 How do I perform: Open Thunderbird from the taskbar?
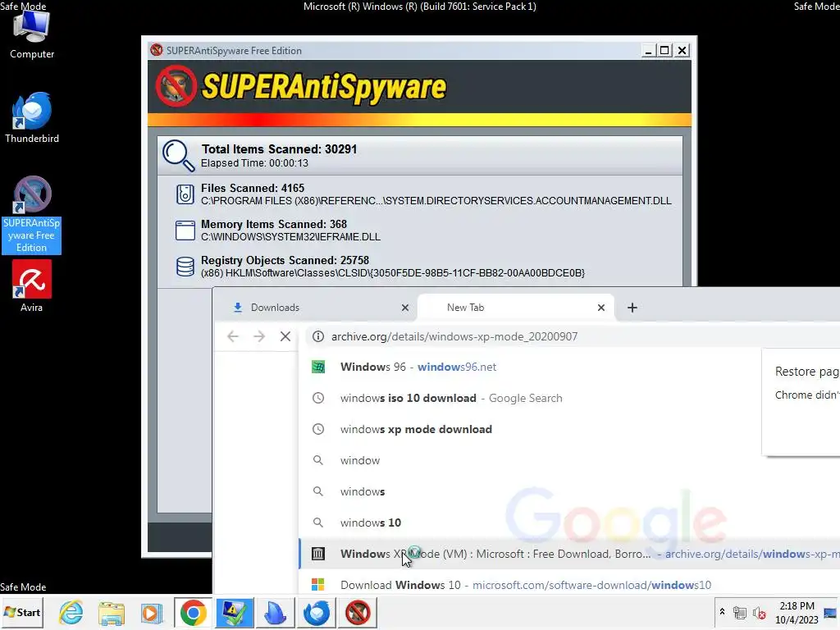pos(316,612)
